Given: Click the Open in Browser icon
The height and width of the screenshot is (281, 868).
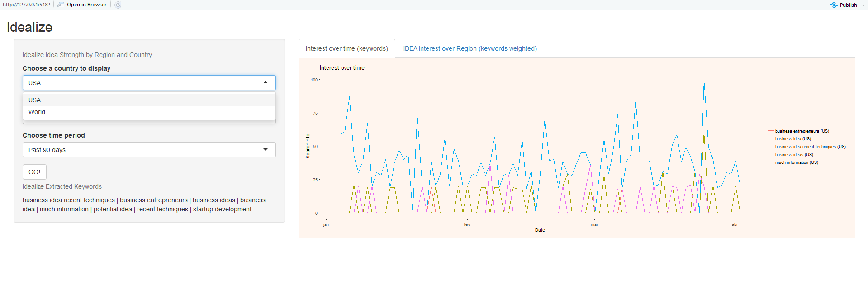Looking at the screenshot, I should tap(61, 5).
